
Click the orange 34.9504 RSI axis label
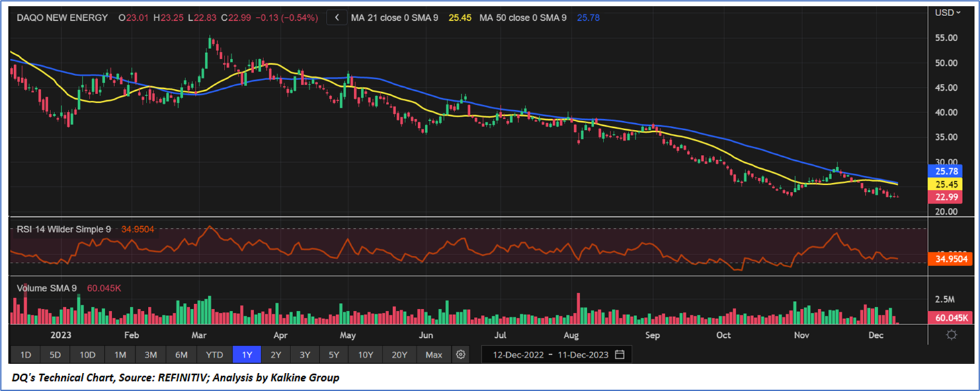[x=949, y=258]
